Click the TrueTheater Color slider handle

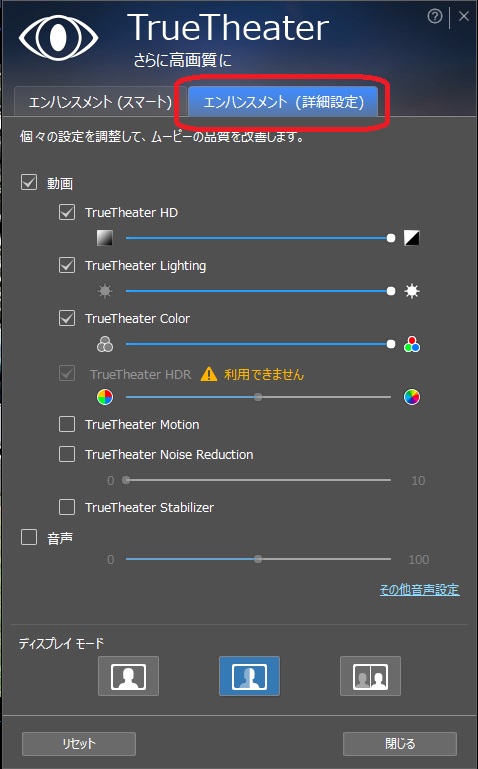(391, 344)
